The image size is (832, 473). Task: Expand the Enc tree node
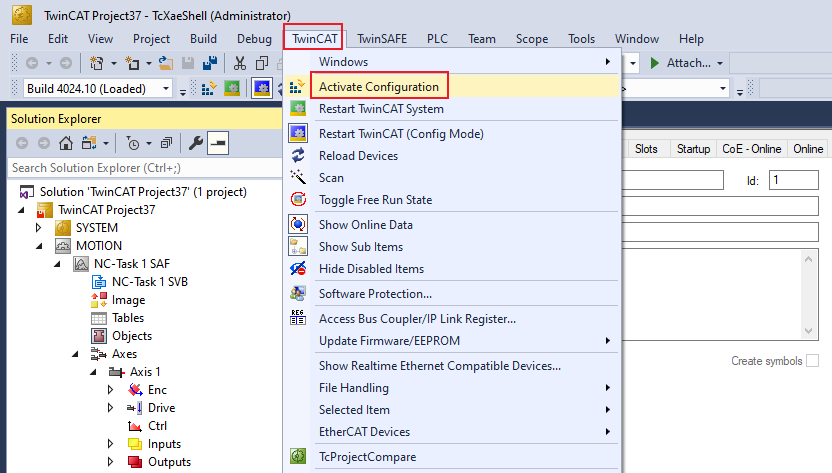tap(111, 390)
